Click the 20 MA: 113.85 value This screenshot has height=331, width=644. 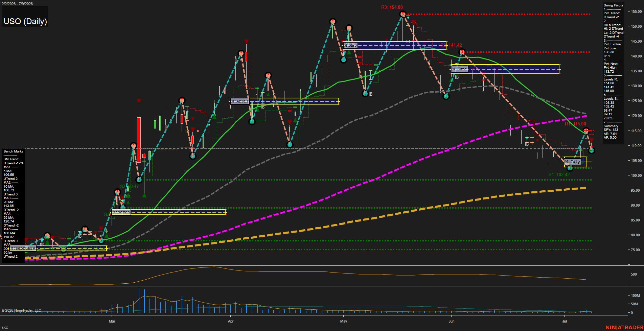pyautogui.click(x=9, y=204)
